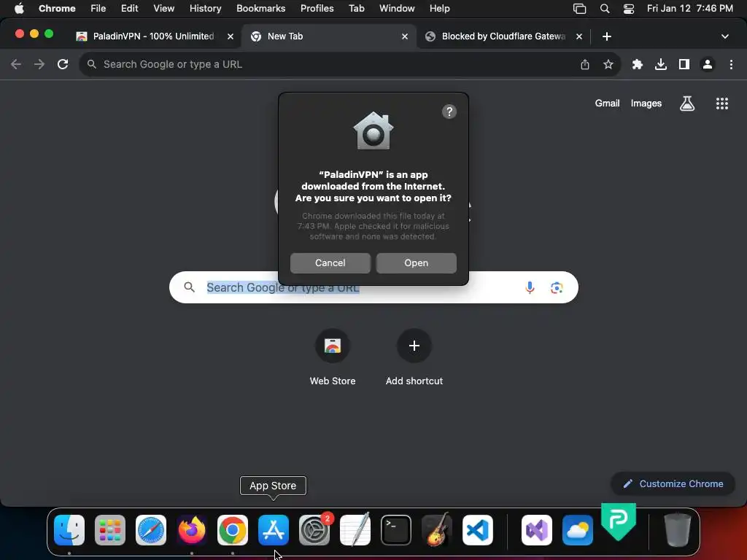This screenshot has height=560, width=747.
Task: Open the App Store from the Dock
Action: [274, 530]
